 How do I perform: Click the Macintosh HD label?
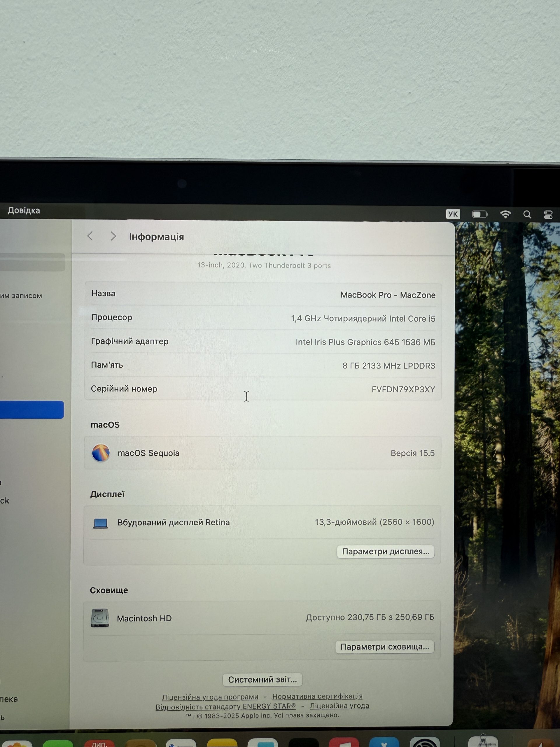[x=144, y=618]
